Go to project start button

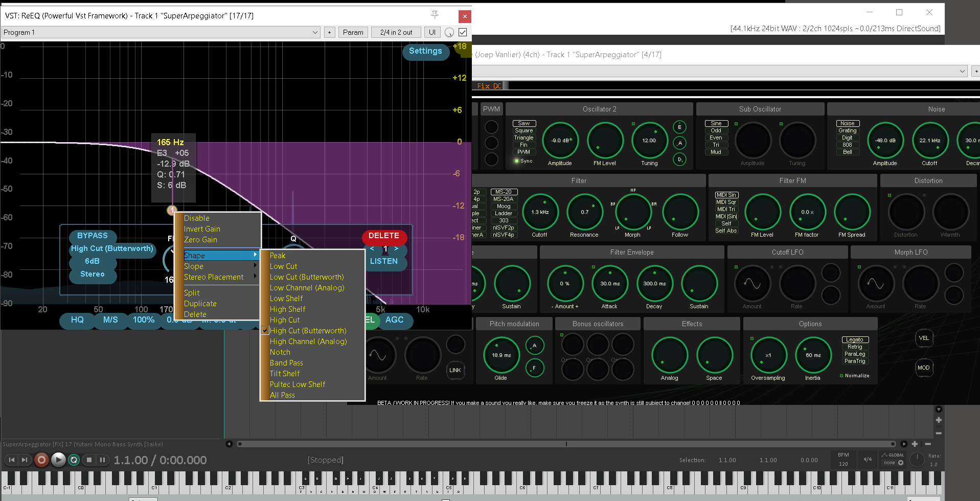coord(11,460)
